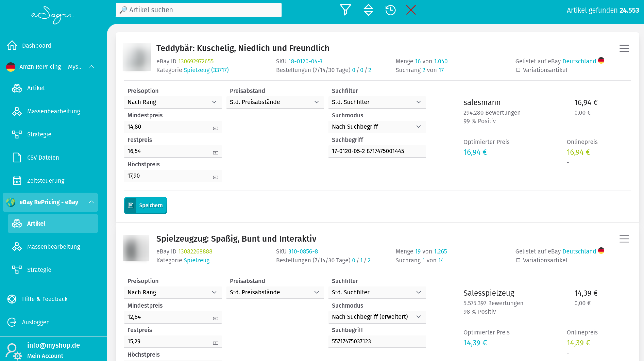The height and width of the screenshot is (361, 644).
Task: Click the sort up-down arrows icon
Action: 368,10
